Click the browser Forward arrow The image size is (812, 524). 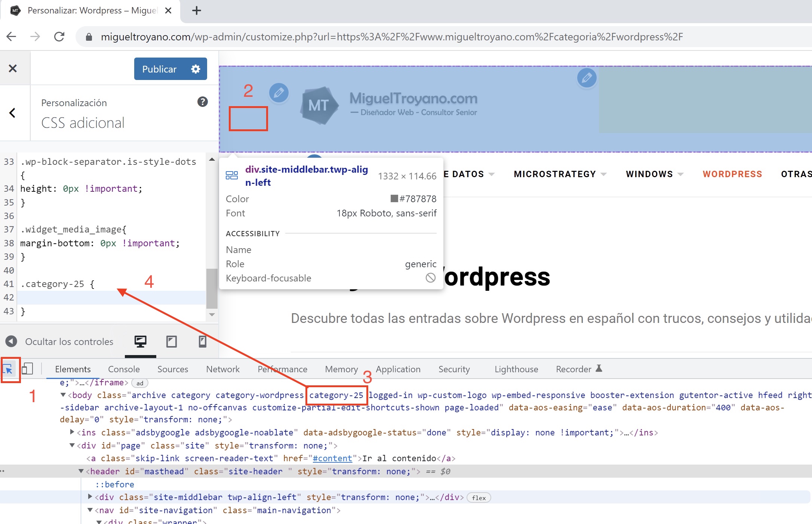35,37
